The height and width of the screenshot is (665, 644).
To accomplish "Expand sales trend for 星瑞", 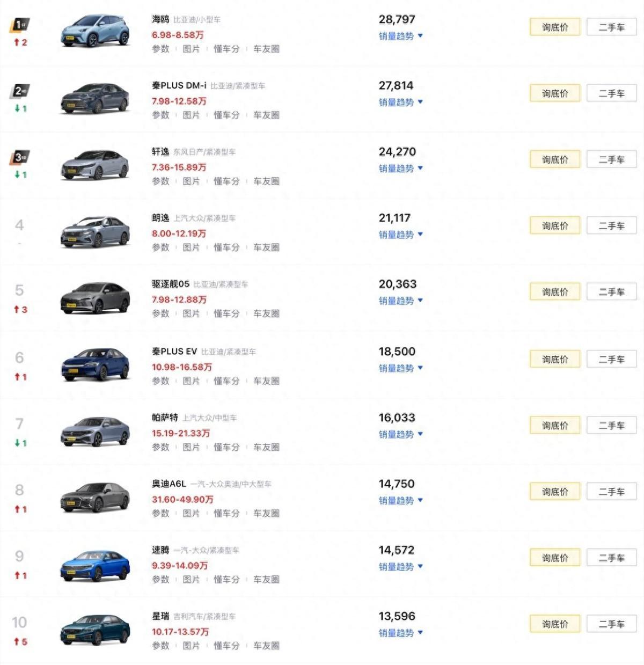I will [x=400, y=633].
